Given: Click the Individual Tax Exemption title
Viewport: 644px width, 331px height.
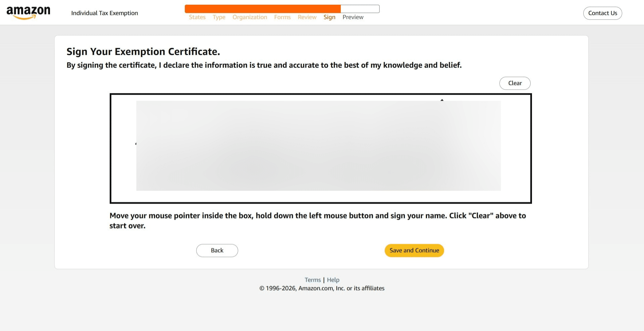Looking at the screenshot, I should tap(104, 13).
